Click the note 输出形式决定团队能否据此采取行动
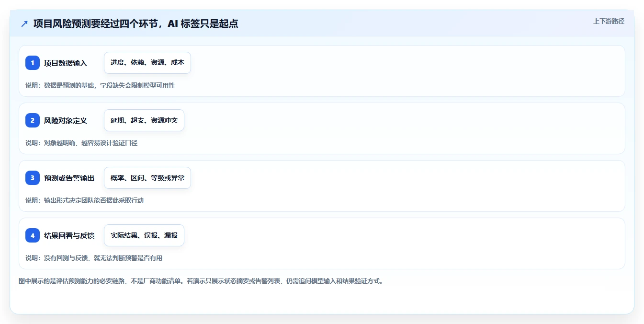 [94, 200]
